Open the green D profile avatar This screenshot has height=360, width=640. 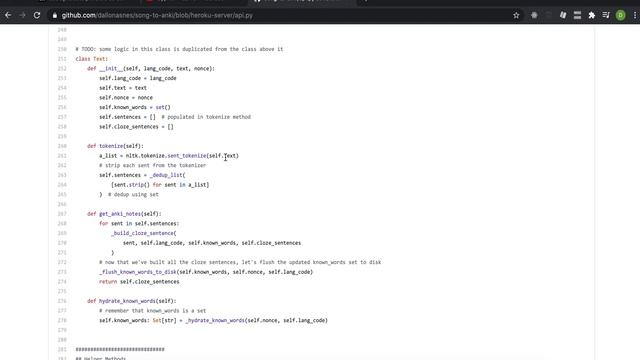pyautogui.click(x=620, y=15)
